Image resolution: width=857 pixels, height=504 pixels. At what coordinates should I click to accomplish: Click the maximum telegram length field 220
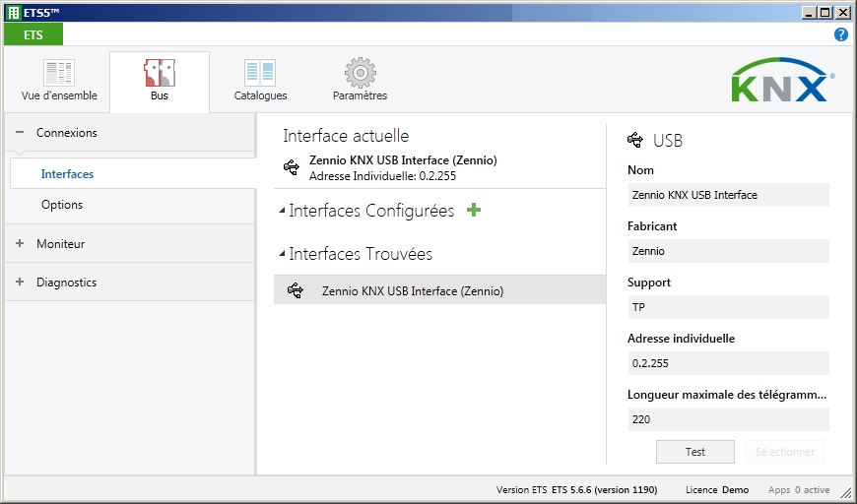(x=729, y=420)
